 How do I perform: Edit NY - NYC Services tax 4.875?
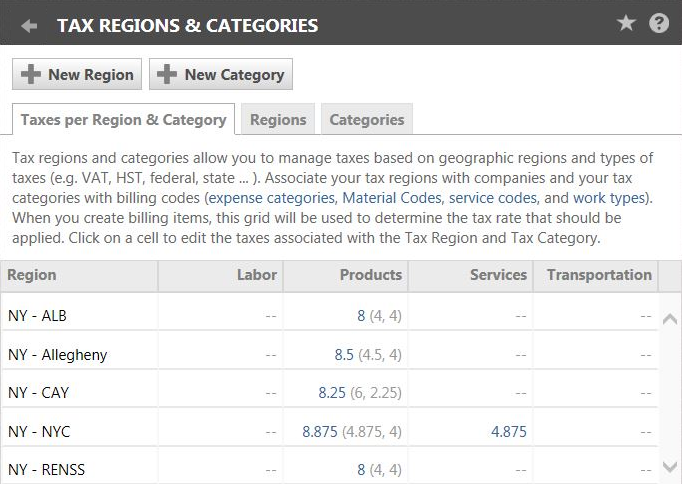(508, 432)
